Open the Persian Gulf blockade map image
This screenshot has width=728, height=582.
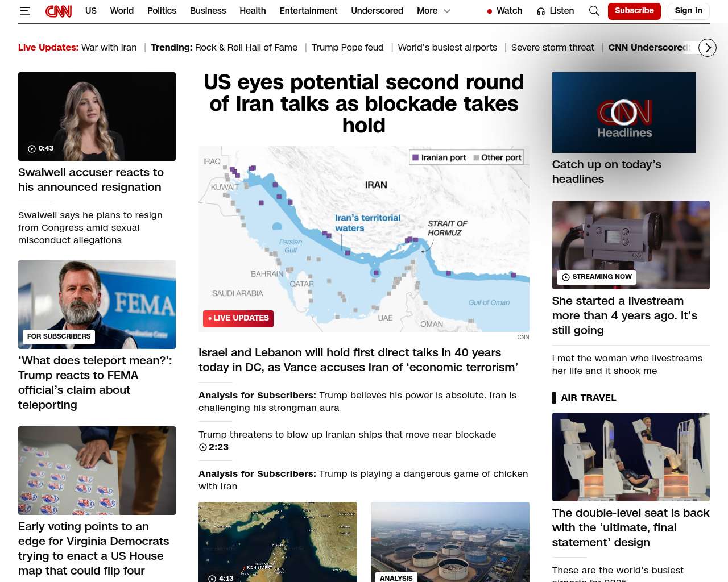click(x=364, y=239)
